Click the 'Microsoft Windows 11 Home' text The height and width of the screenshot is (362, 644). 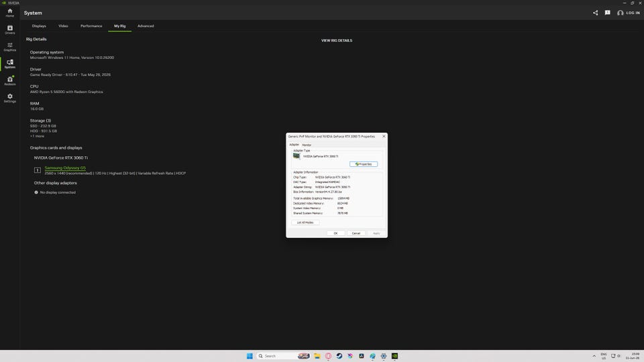pos(72,58)
